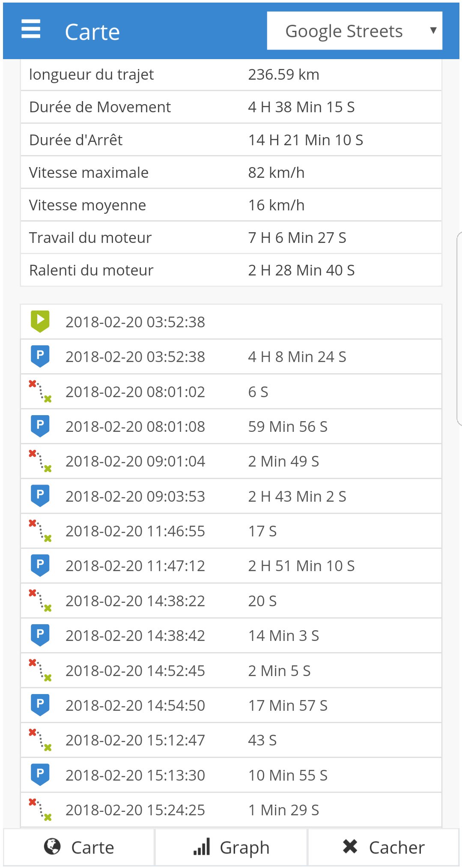Screen dimensions: 462x868
Task: Click the trip route icon at 09:01:04
Action: click(40, 461)
